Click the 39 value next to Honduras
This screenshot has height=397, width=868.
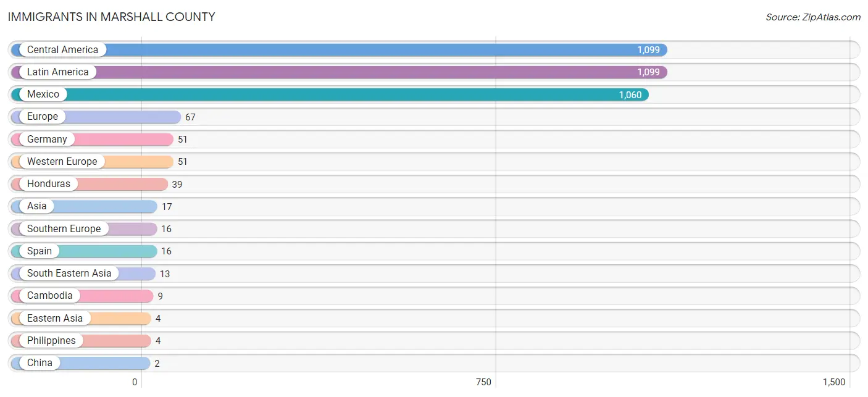(x=177, y=184)
